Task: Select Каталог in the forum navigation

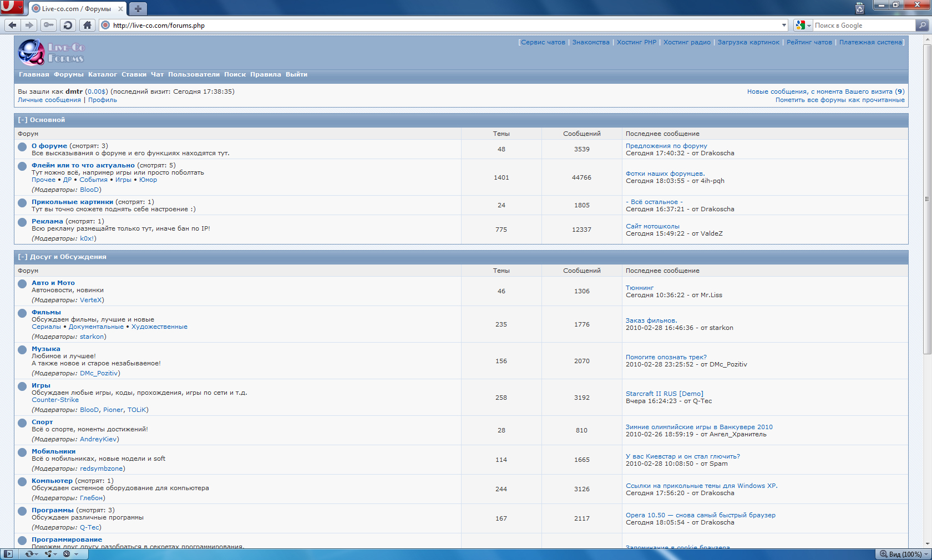Action: coord(102,74)
